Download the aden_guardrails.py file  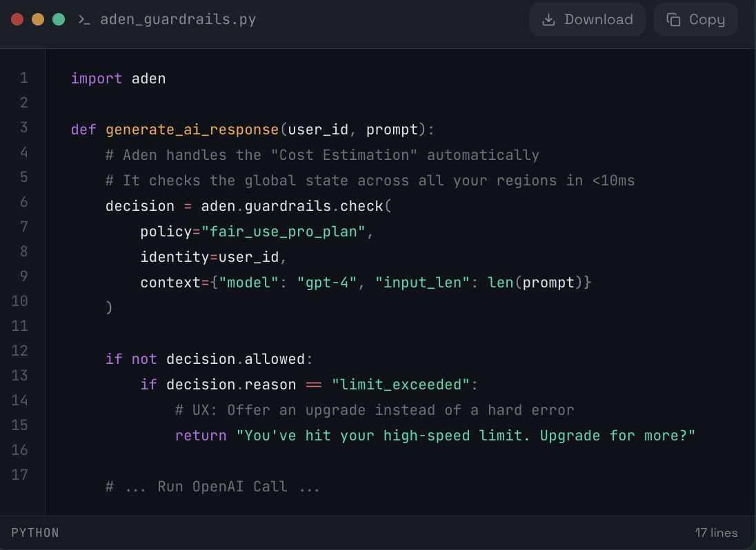(x=587, y=19)
